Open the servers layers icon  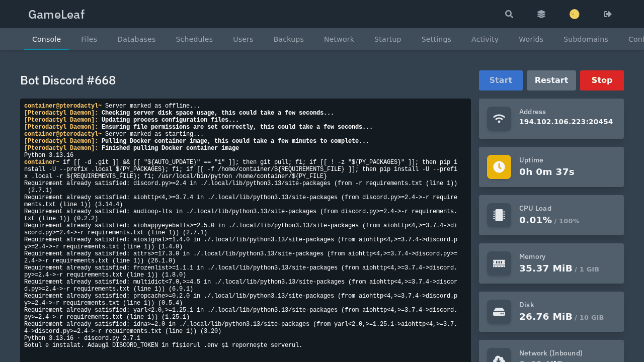tap(541, 14)
